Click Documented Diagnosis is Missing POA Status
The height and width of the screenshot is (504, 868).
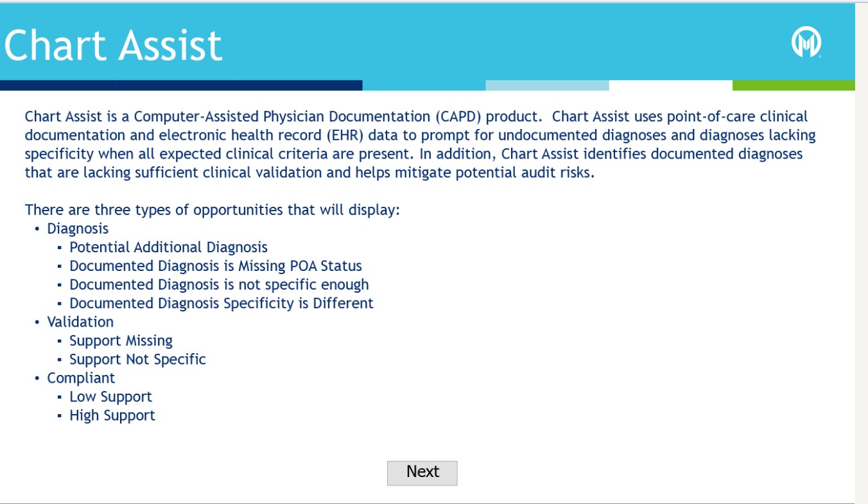216,266
